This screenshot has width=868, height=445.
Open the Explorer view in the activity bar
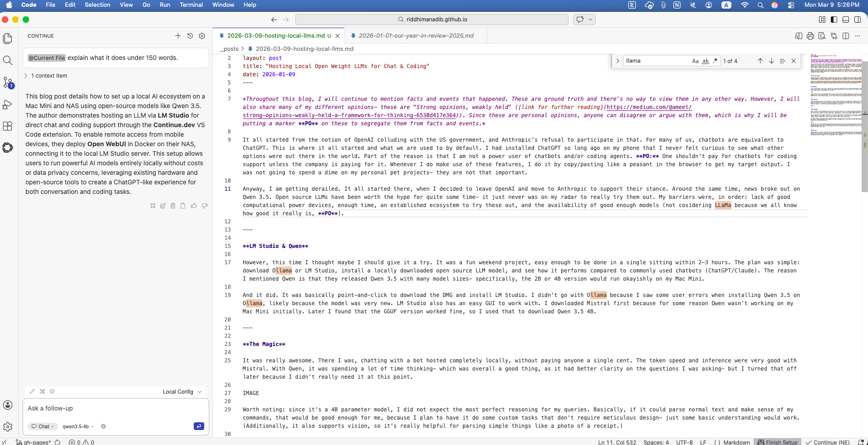click(8, 39)
